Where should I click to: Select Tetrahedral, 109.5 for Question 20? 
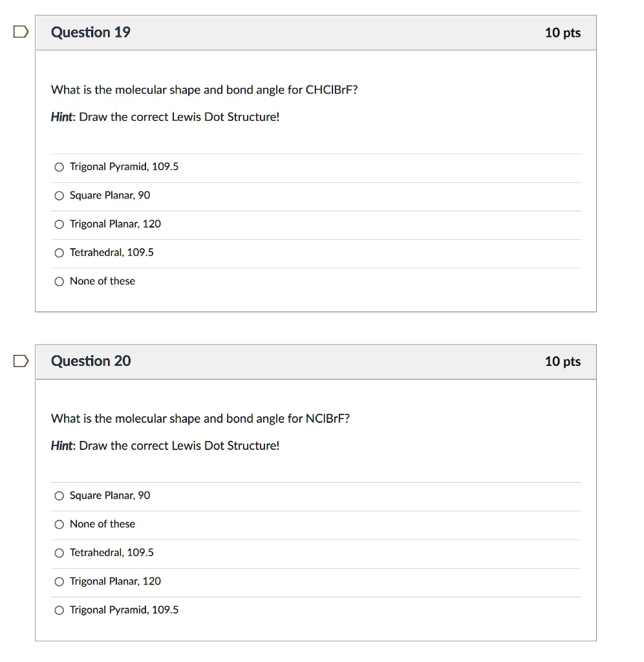pos(59,553)
